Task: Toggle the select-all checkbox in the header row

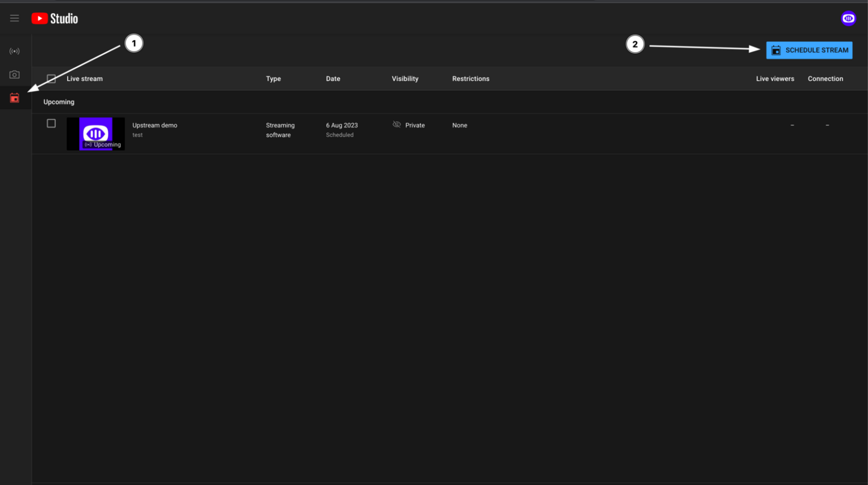Action: tap(51, 78)
